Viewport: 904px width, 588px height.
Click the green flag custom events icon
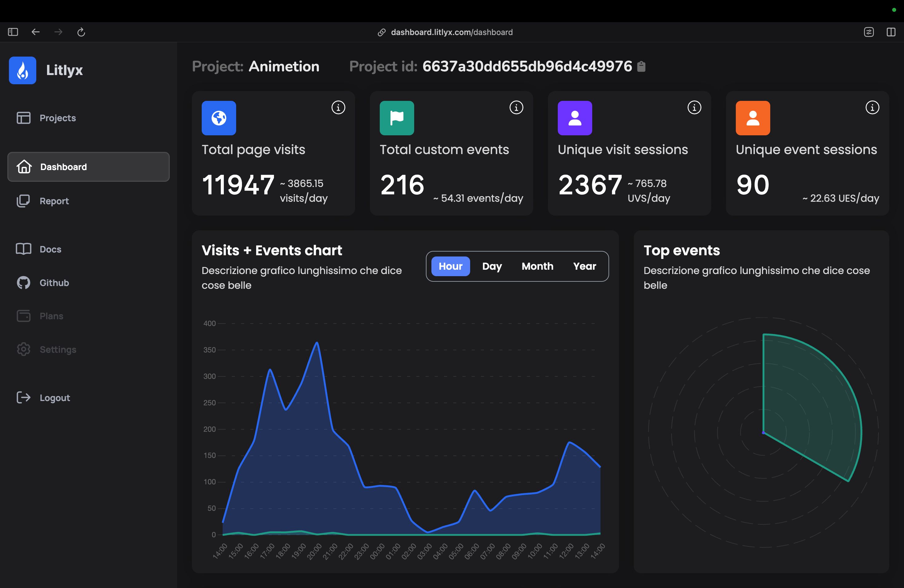[x=397, y=118]
